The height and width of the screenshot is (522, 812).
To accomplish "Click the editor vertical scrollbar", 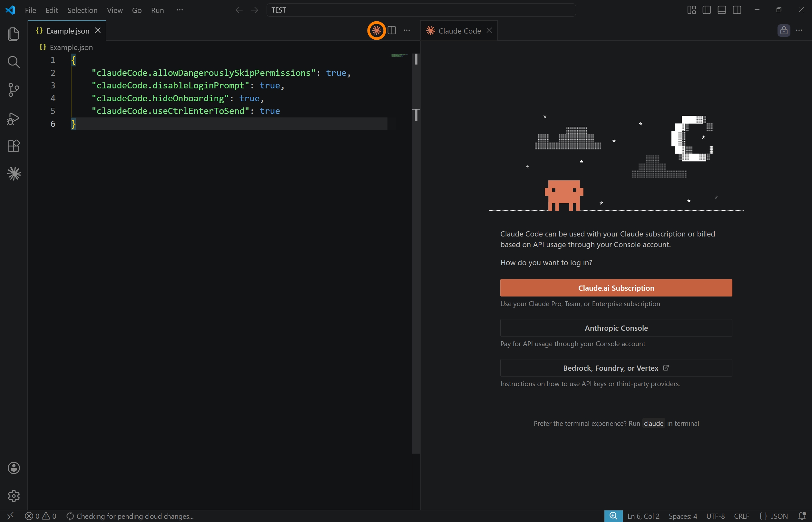I will tap(416, 253).
